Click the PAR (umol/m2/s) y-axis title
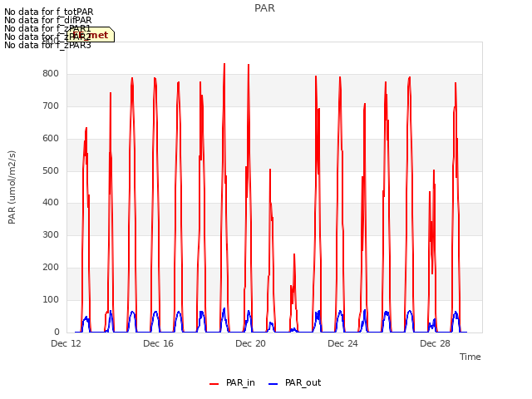Image resolution: width=532 pixels, height=399 pixels. (12, 187)
